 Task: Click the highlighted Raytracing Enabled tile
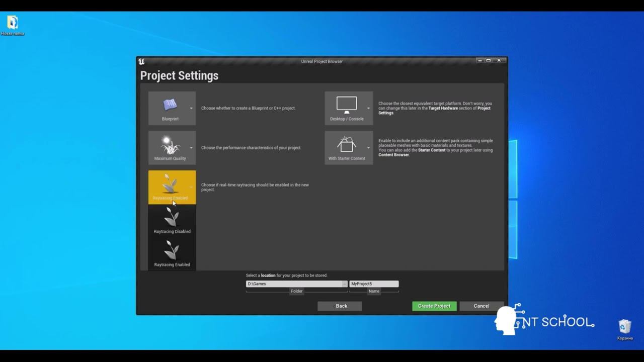coord(172,187)
